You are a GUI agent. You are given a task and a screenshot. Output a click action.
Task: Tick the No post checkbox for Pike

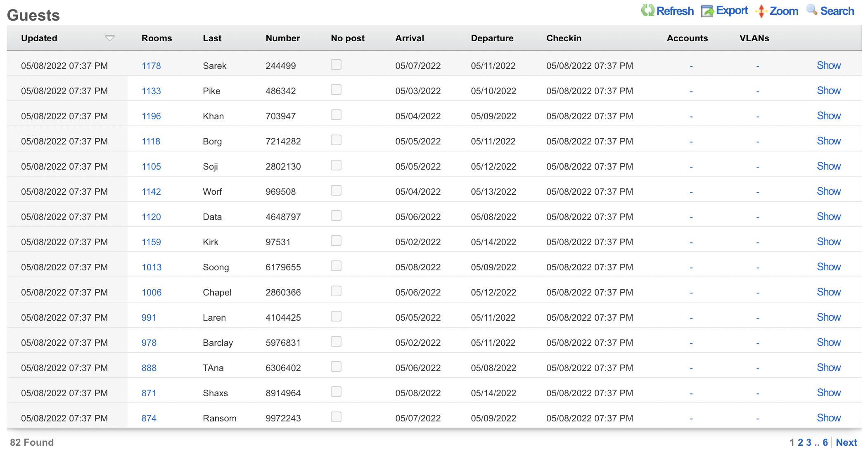336,90
